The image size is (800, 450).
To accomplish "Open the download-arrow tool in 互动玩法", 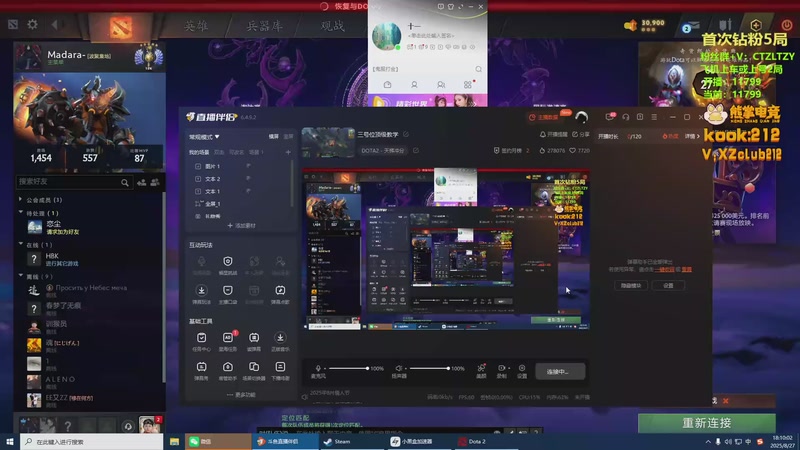I will pyautogui.click(x=202, y=293).
